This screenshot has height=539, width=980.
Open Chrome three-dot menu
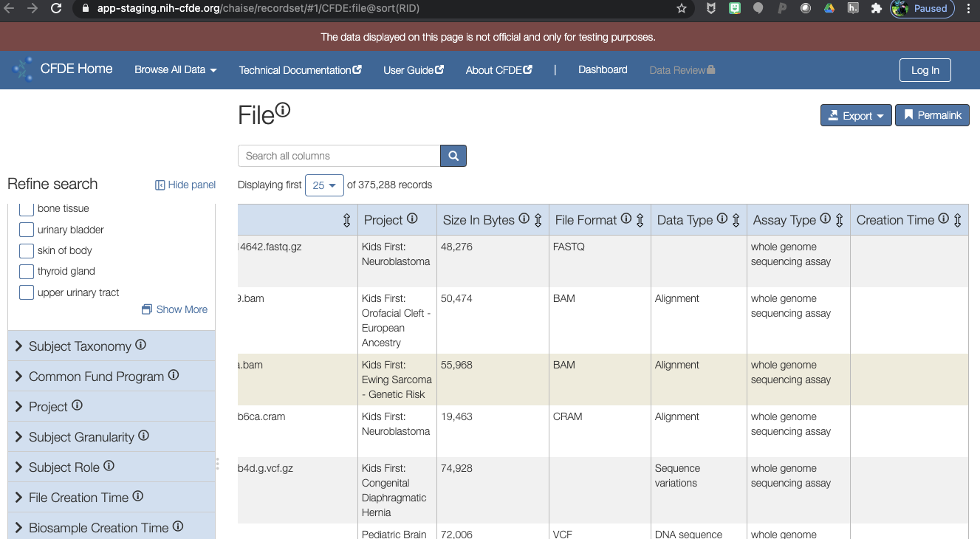pos(968,9)
